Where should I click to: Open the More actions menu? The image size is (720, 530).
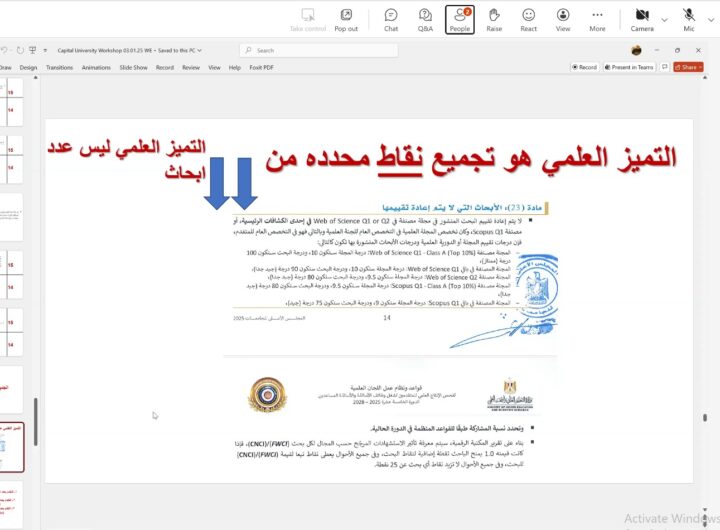tap(597, 19)
